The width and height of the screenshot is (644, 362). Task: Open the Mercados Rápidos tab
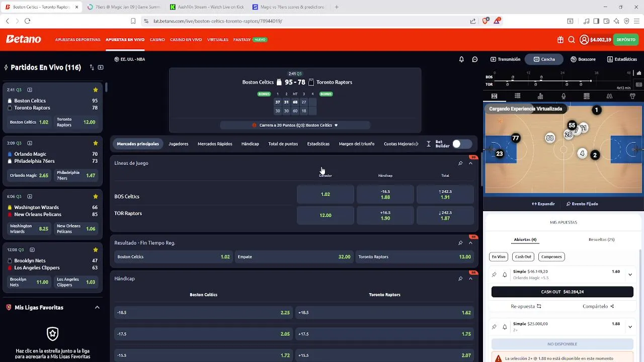pos(215,144)
